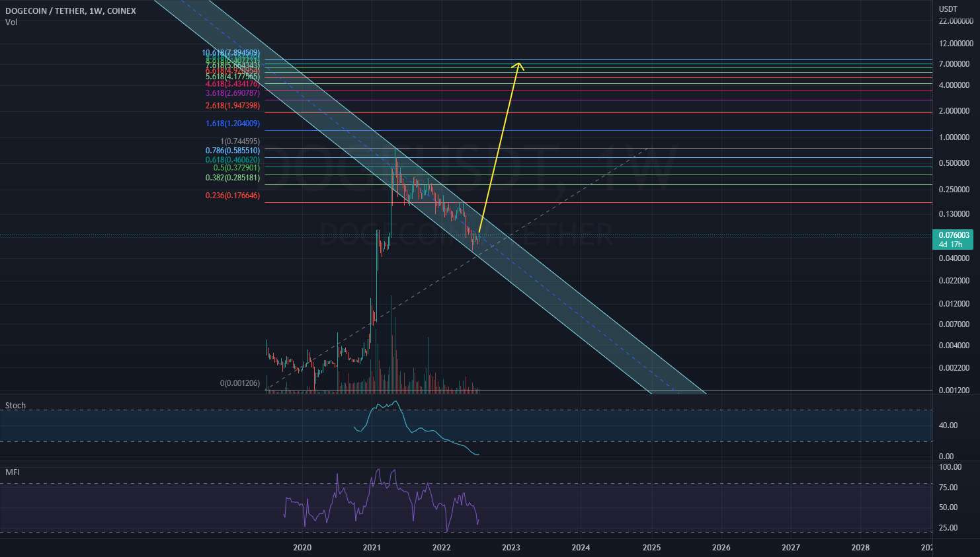Select Fibonacci label 0.236(0.176646)
980x557 pixels.
(x=232, y=196)
